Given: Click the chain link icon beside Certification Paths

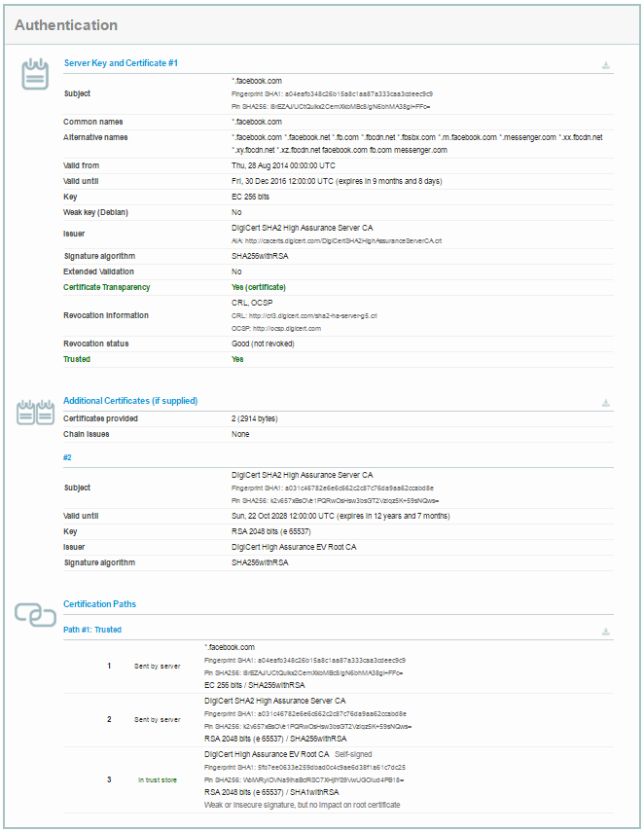Looking at the screenshot, I should pyautogui.click(x=35, y=615).
